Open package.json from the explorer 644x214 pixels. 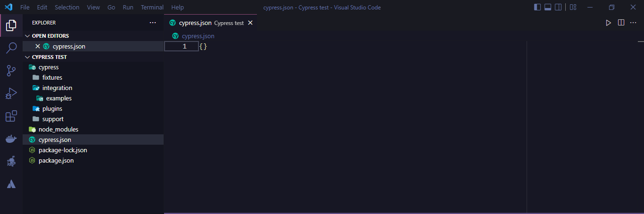point(56,160)
